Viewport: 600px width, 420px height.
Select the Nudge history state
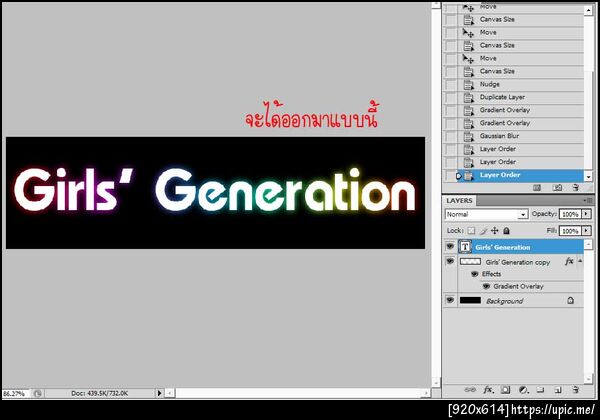520,84
